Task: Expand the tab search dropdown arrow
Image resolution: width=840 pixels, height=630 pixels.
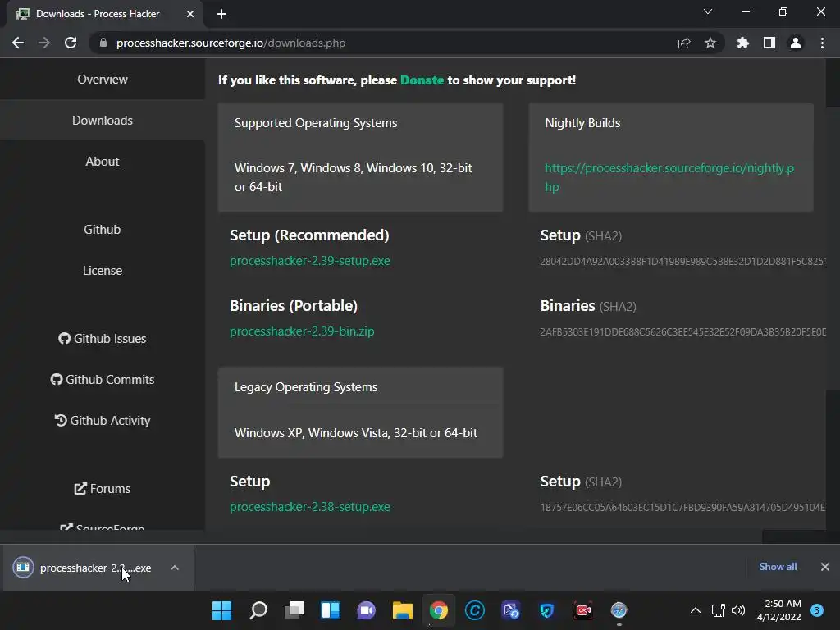Action: point(708,11)
